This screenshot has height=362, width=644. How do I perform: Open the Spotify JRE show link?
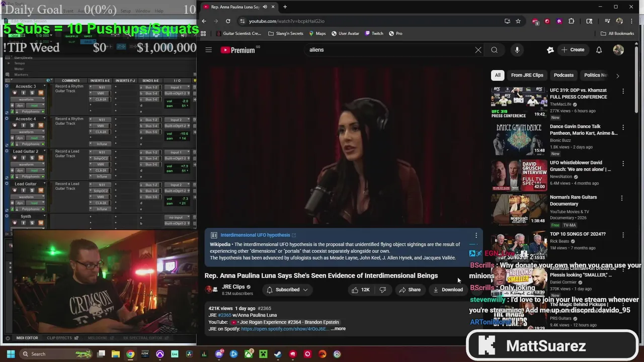point(285,329)
